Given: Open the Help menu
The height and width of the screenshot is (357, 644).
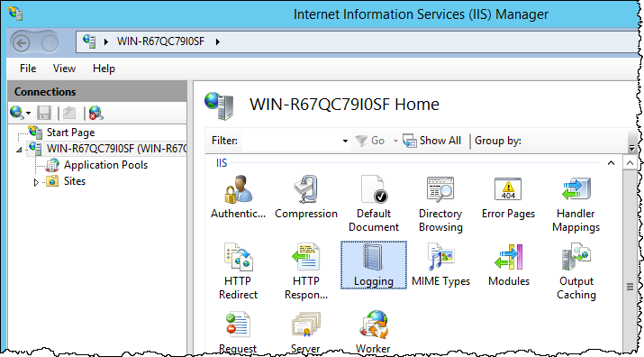Looking at the screenshot, I should point(104,69).
